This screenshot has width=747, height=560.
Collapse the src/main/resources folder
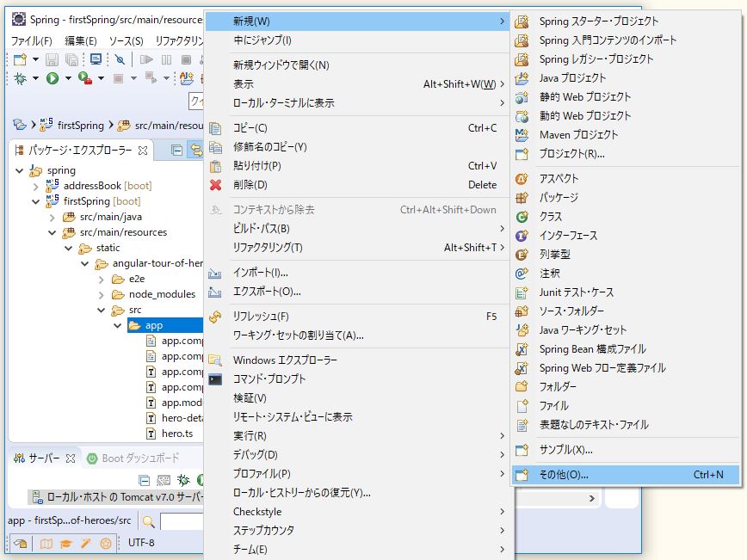52,232
